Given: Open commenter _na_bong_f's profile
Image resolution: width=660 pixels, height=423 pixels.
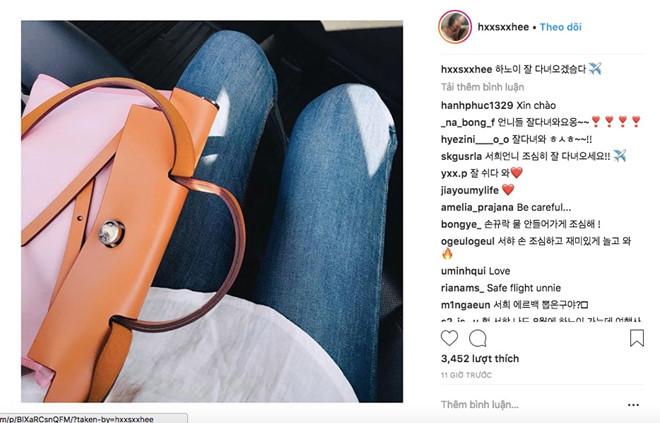Looking at the screenshot, I should pyautogui.click(x=468, y=122).
